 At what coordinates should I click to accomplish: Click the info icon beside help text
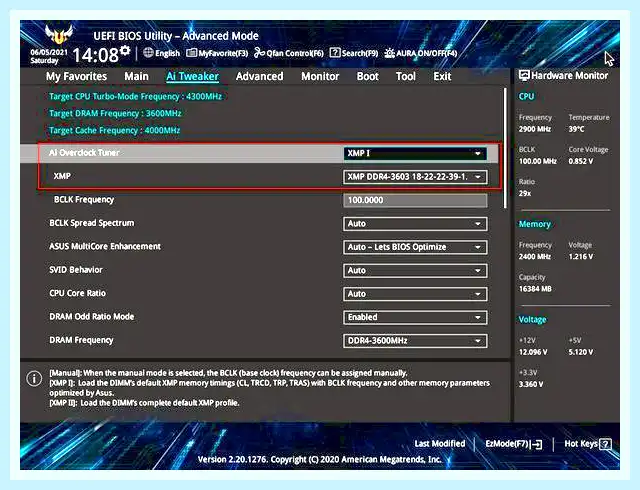tap(34, 379)
